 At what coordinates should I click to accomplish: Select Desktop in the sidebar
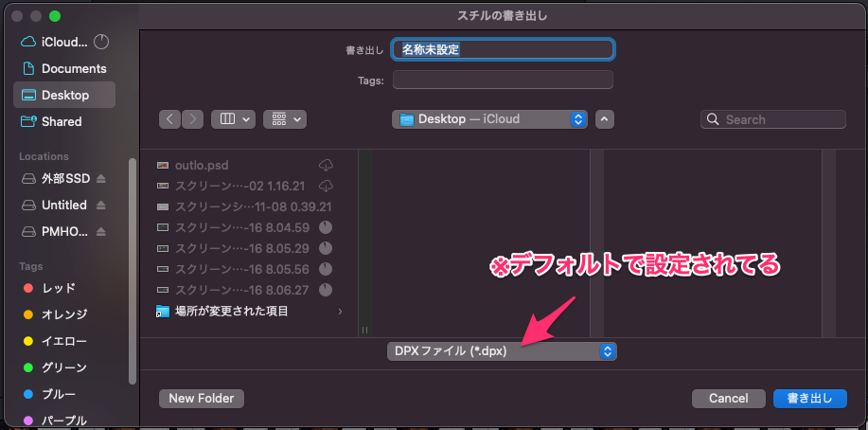click(x=64, y=95)
